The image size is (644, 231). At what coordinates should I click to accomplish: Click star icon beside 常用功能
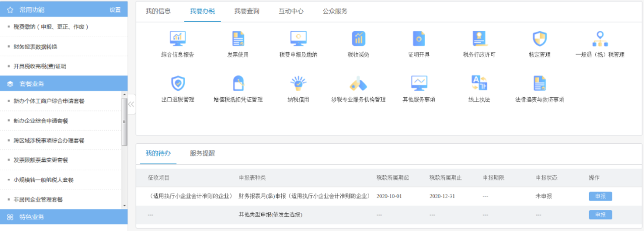pos(10,10)
